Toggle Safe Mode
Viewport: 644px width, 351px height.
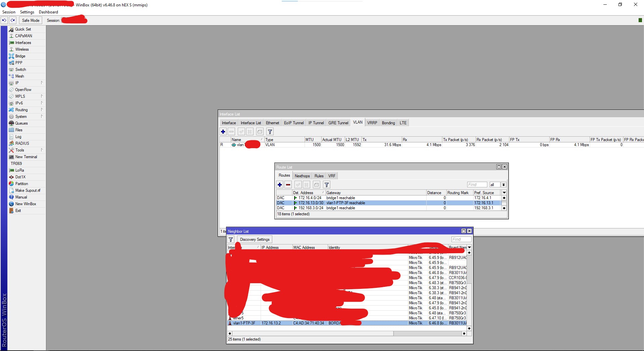point(31,20)
